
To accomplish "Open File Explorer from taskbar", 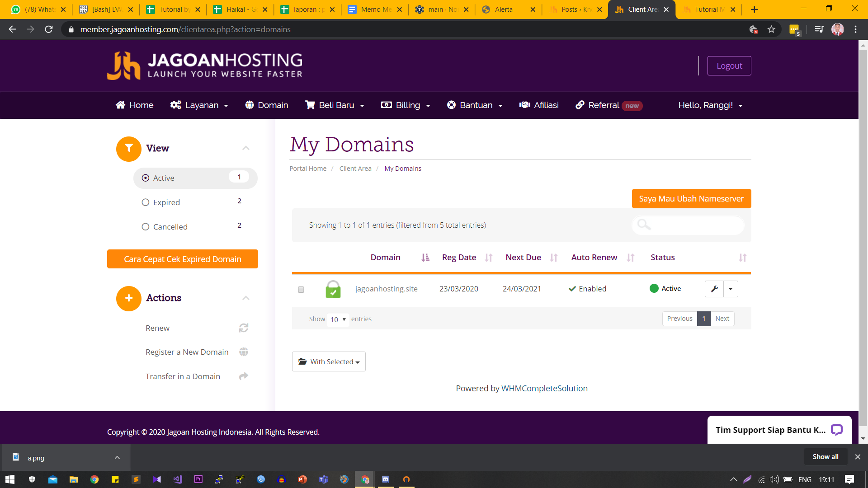I will 73,479.
